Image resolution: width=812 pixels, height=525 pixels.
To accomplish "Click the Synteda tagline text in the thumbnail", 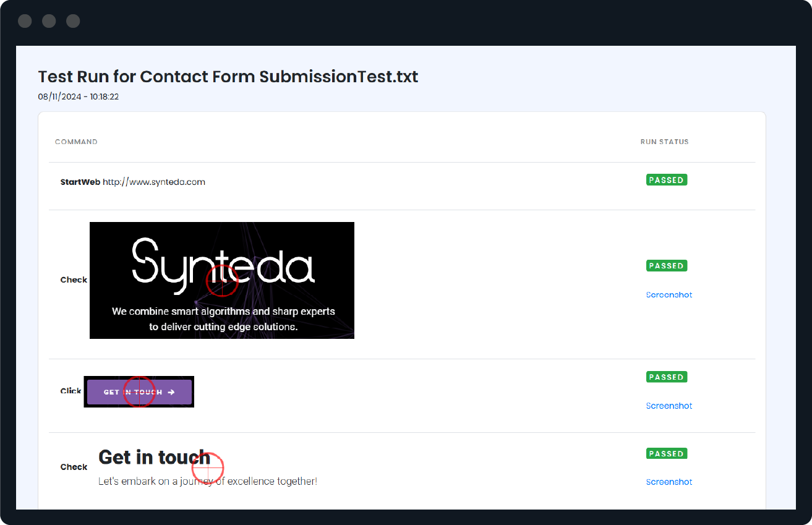I will click(x=223, y=319).
